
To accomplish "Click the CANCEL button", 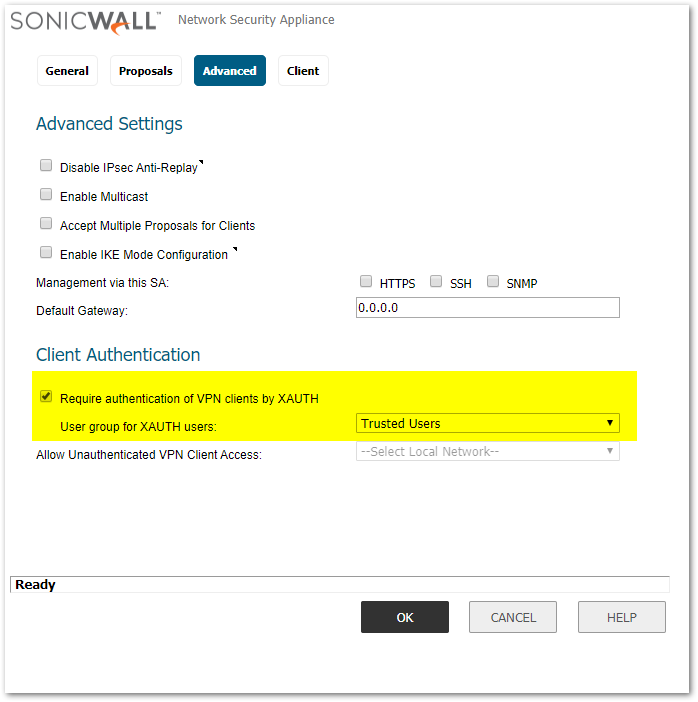I will click(513, 617).
